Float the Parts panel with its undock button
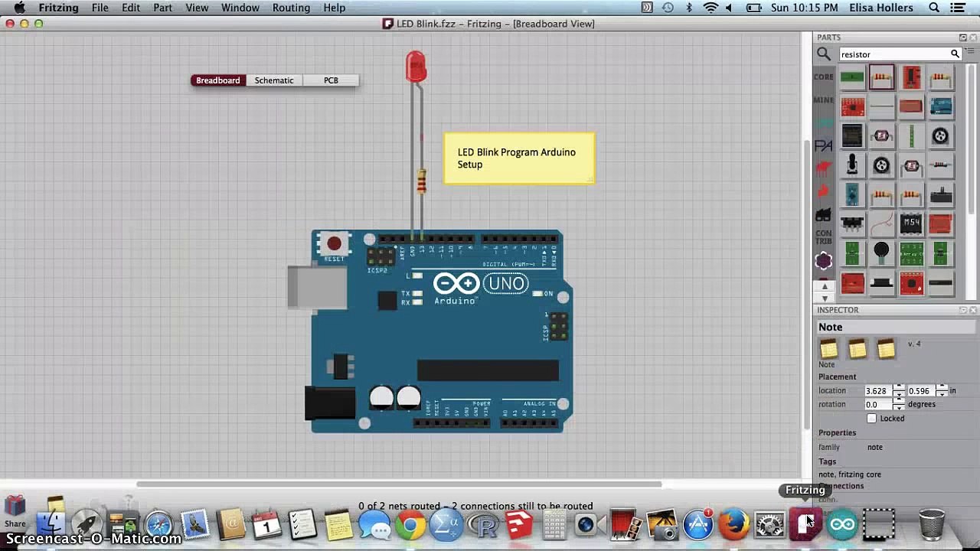This screenshot has width=980, height=551. pyautogui.click(x=962, y=37)
